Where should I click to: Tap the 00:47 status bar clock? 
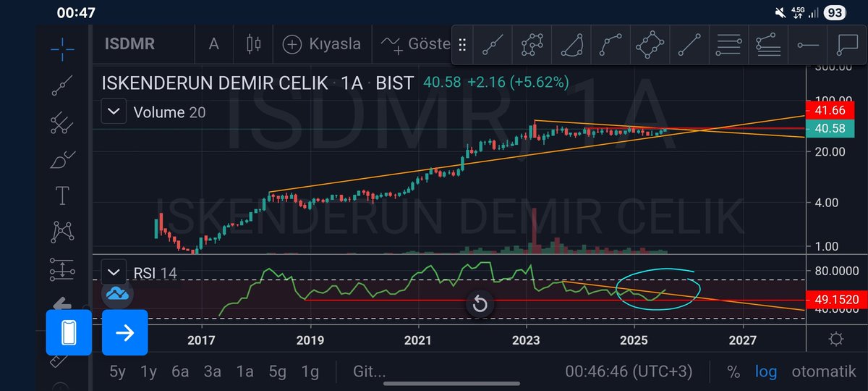coord(76,12)
